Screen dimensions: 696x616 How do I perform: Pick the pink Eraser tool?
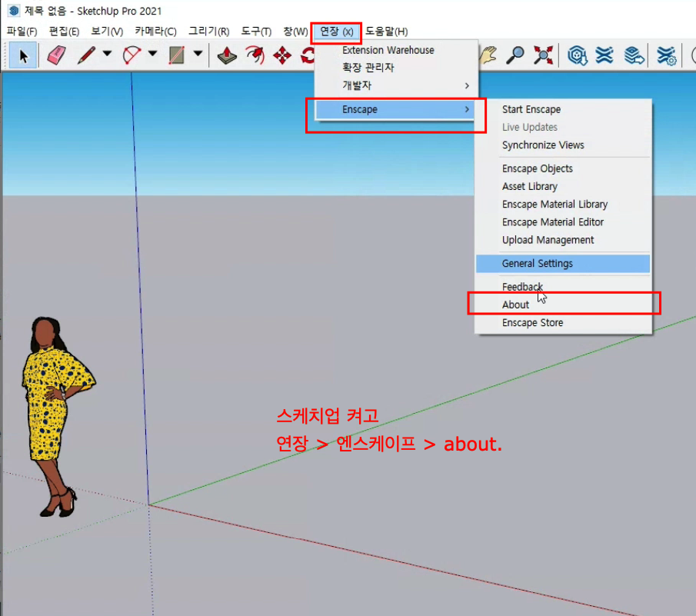[56, 55]
